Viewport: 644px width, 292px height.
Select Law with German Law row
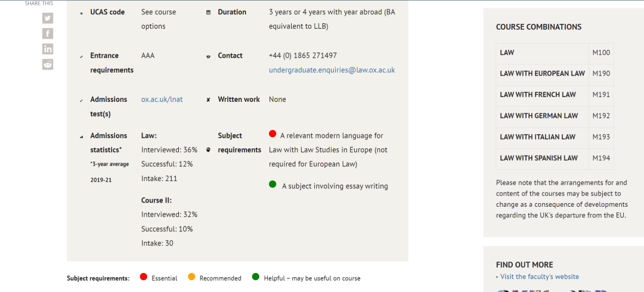[x=555, y=117]
